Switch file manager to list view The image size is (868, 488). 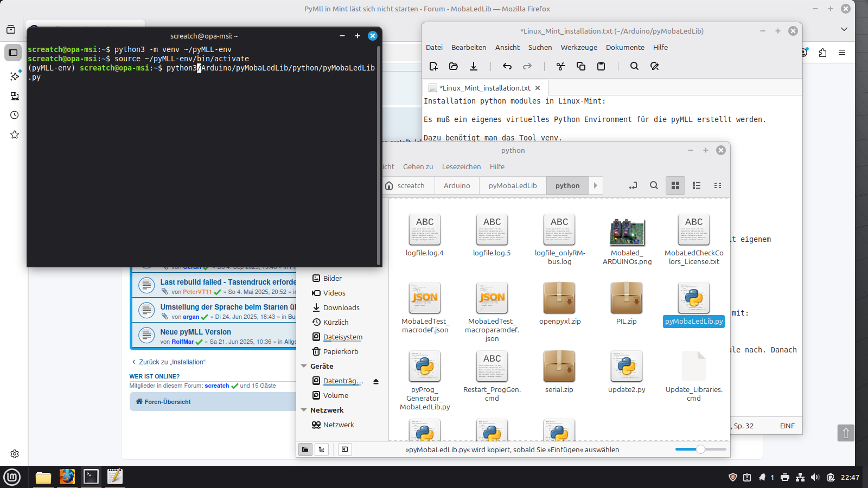click(x=697, y=185)
